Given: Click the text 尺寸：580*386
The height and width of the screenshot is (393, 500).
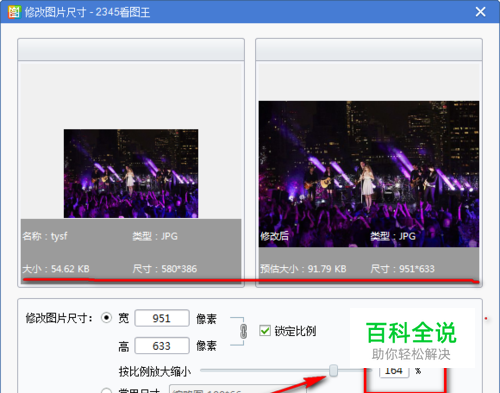Looking at the screenshot, I should tap(165, 269).
